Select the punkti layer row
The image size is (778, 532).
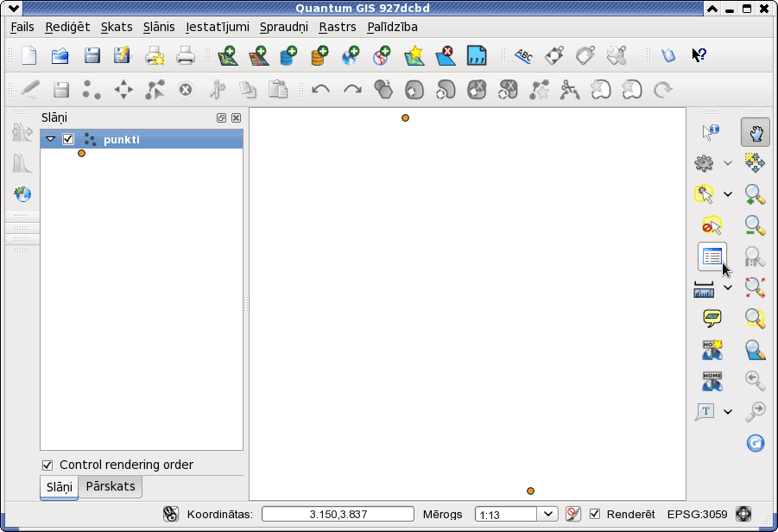tap(142, 139)
